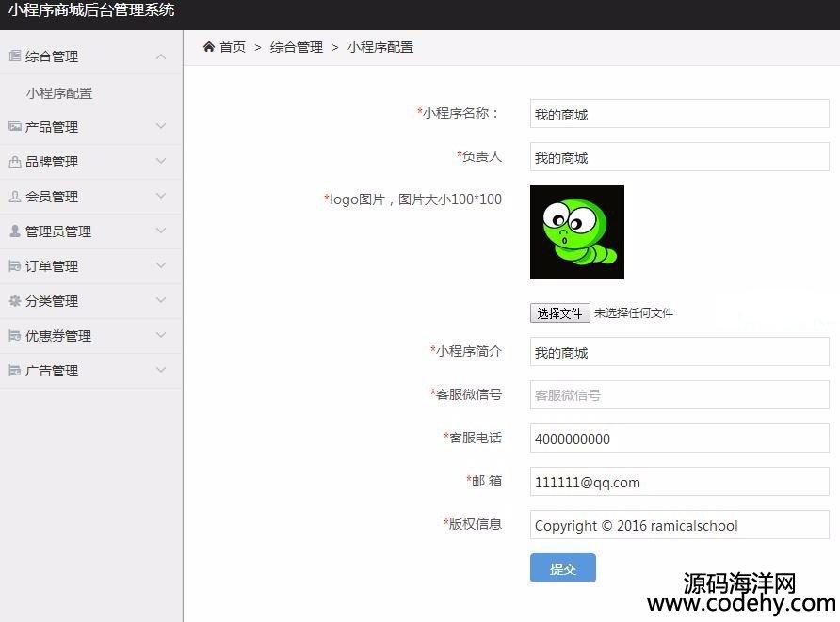Click the system title 小程序商城后台管理系统

click(91, 9)
